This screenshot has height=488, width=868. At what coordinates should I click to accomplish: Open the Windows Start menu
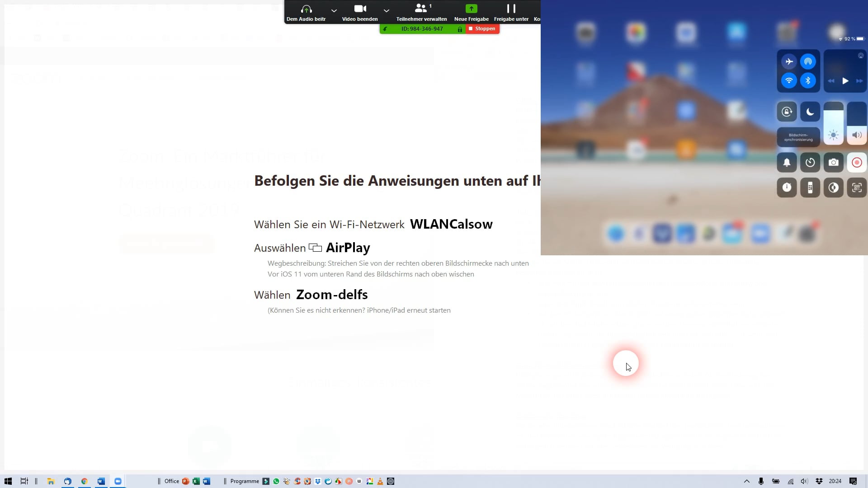tap(8, 481)
